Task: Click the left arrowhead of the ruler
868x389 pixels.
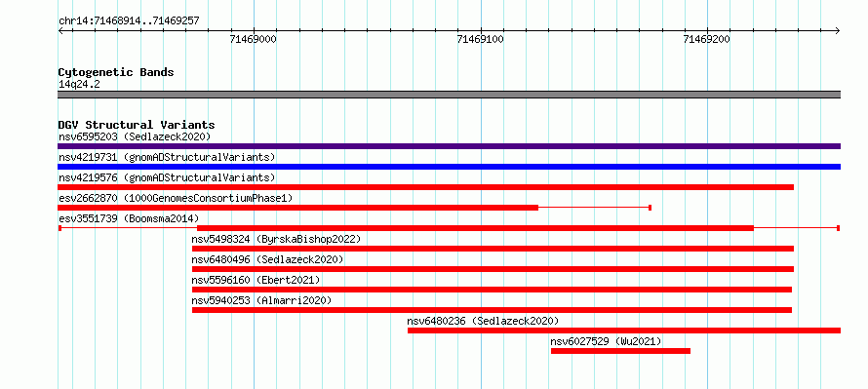Action: click(x=60, y=31)
